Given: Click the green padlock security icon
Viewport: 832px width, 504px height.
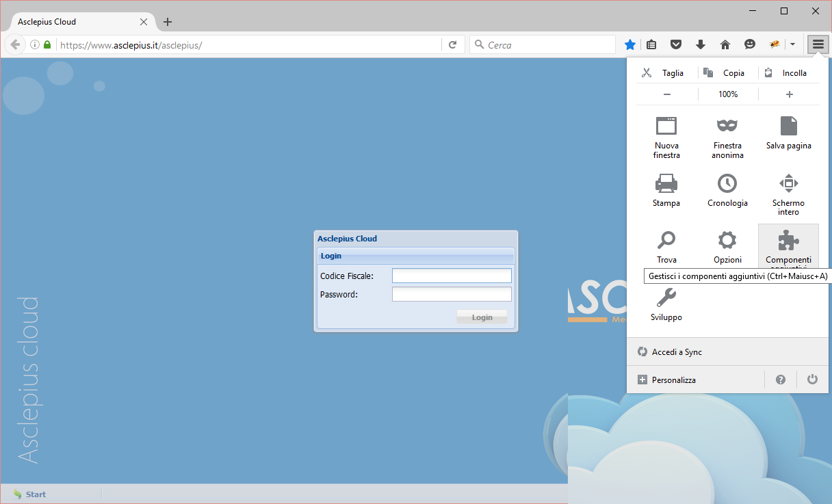Looking at the screenshot, I should coord(47,44).
